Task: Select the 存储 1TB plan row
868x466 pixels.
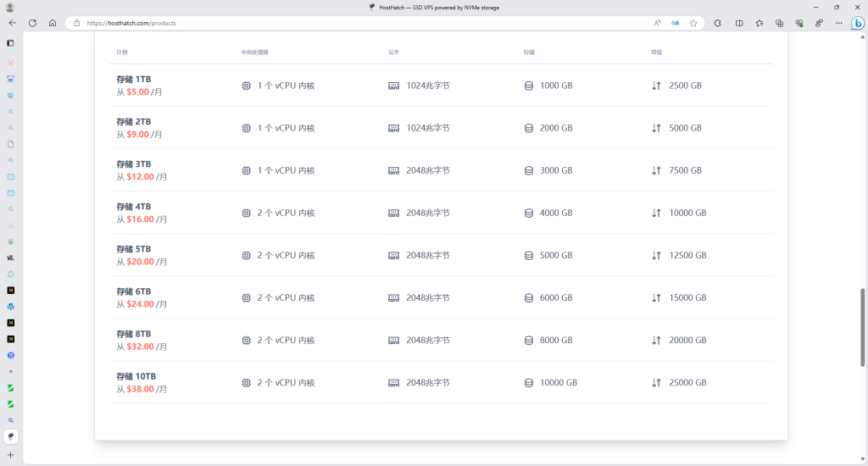Action: 133,79
